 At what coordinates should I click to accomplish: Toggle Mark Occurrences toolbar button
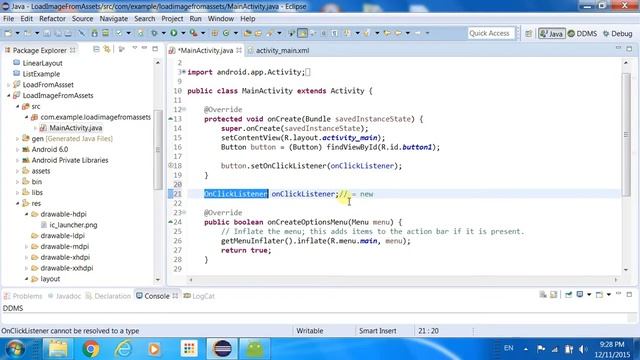click(x=302, y=33)
